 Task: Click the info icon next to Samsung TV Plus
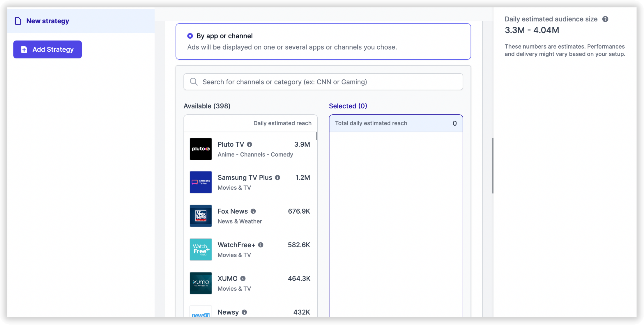[277, 177]
